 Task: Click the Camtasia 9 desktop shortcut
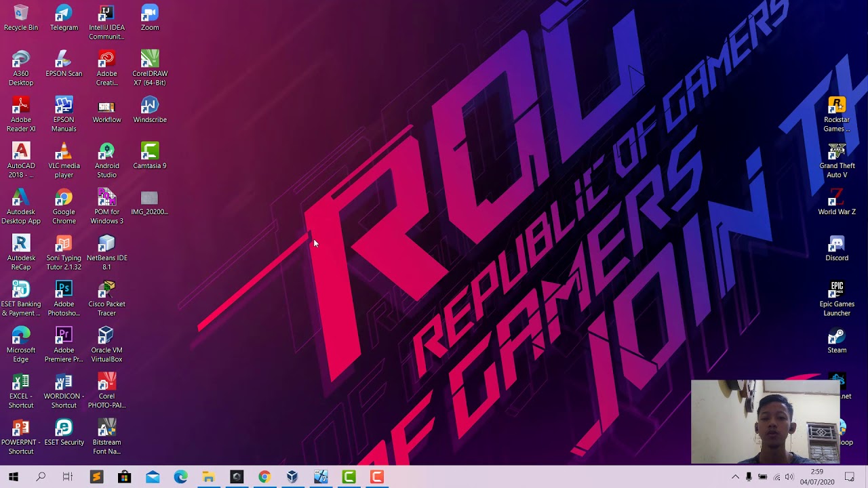(150, 157)
